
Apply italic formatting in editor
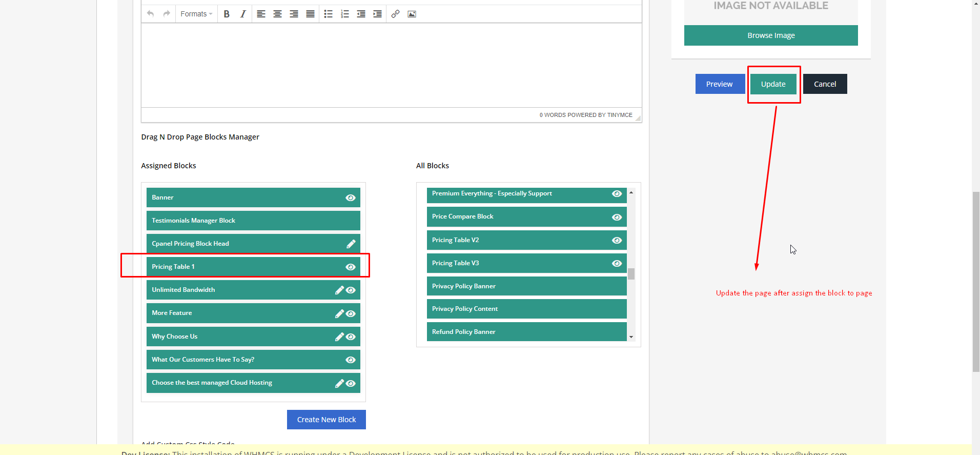point(243,14)
